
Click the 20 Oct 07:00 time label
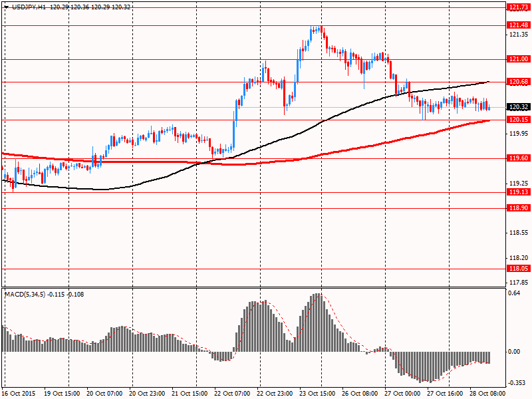[104, 394]
